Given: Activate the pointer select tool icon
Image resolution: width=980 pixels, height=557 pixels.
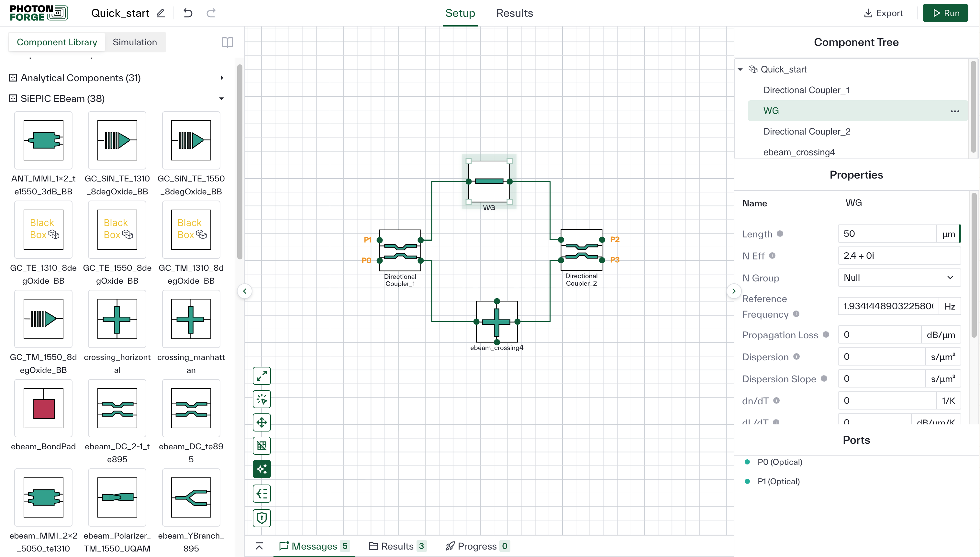Looking at the screenshot, I should (x=262, y=399).
